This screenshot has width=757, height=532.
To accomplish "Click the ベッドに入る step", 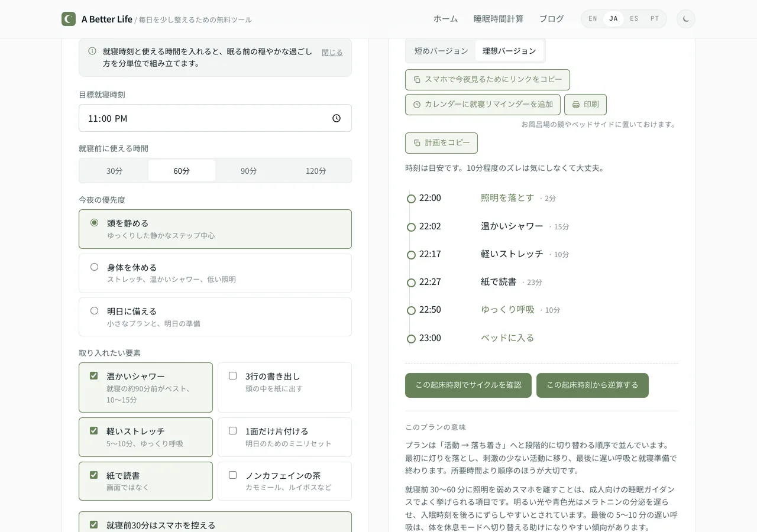I will (507, 338).
